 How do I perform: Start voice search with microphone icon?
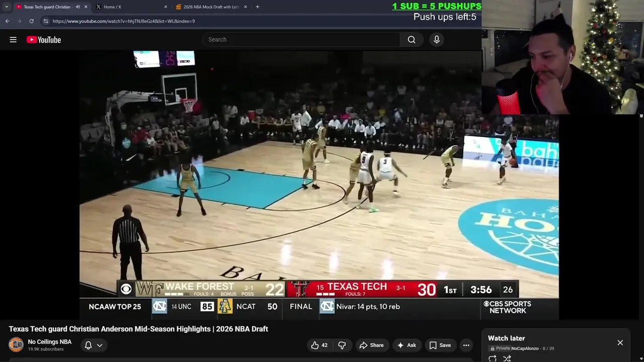point(437,40)
